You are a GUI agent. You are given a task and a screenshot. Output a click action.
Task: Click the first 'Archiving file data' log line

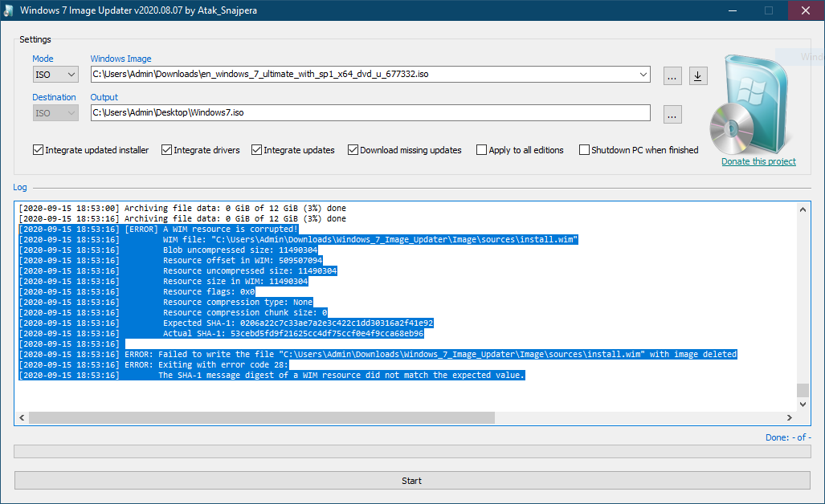pos(182,208)
